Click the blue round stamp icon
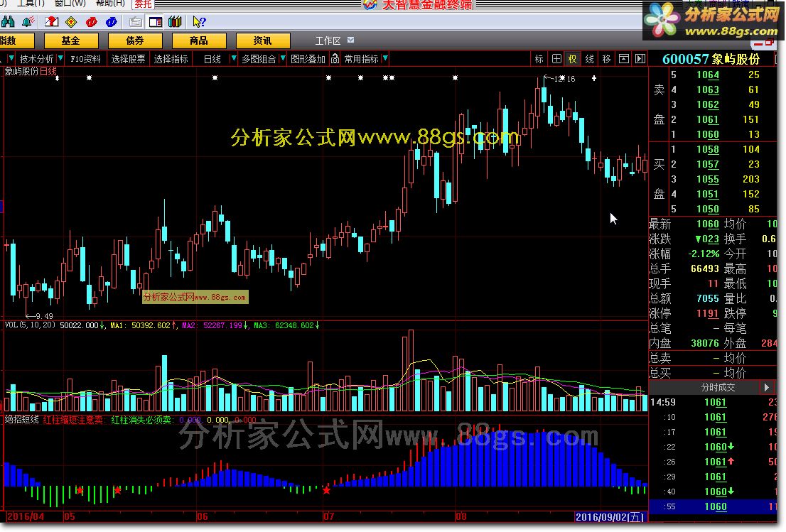 112,21
